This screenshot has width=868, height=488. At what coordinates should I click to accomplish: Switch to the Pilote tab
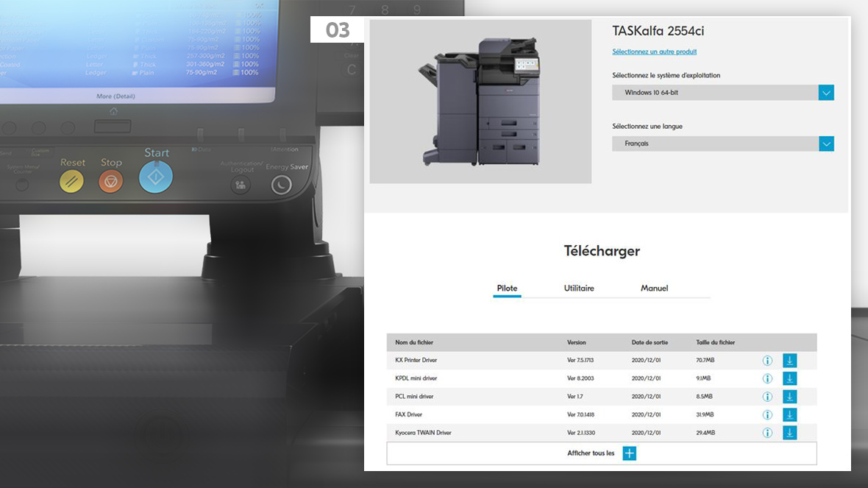[507, 289]
